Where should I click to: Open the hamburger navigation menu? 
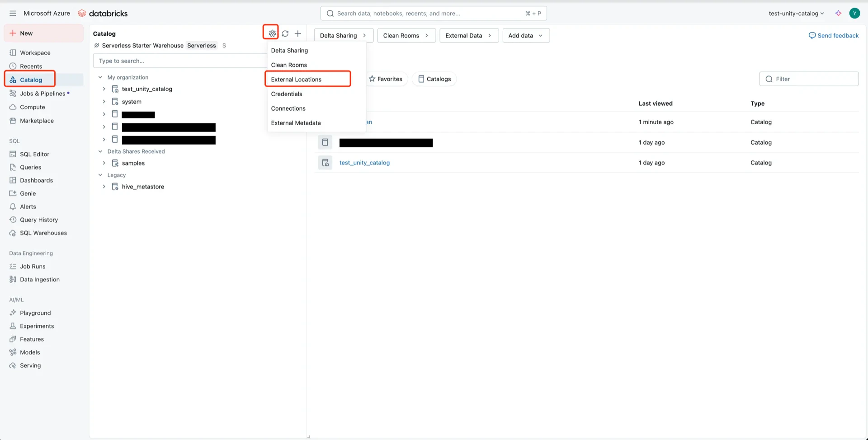(13, 13)
